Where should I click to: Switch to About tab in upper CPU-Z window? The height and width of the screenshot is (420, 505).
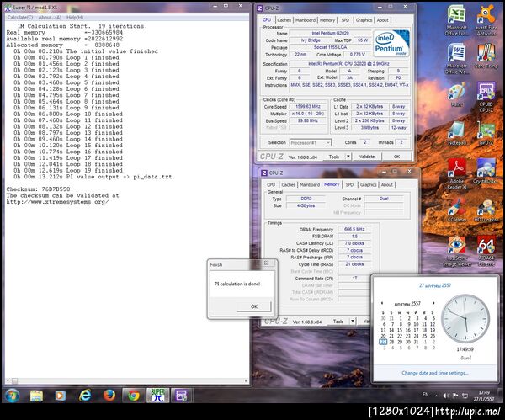(x=383, y=20)
